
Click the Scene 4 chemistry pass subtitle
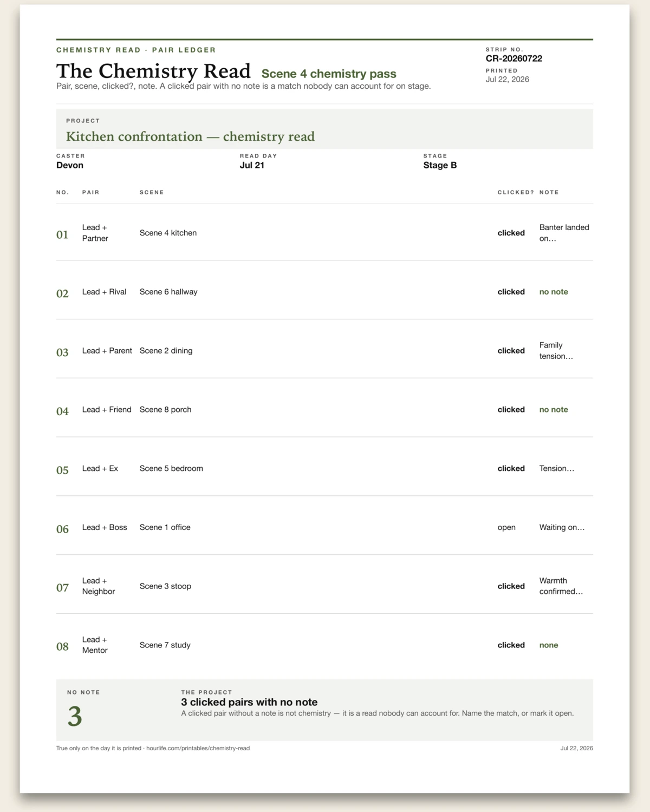click(329, 74)
